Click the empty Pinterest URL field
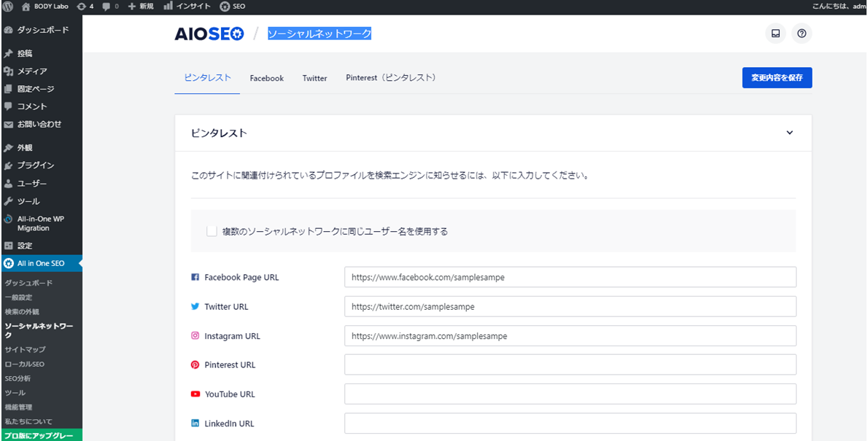 point(570,364)
